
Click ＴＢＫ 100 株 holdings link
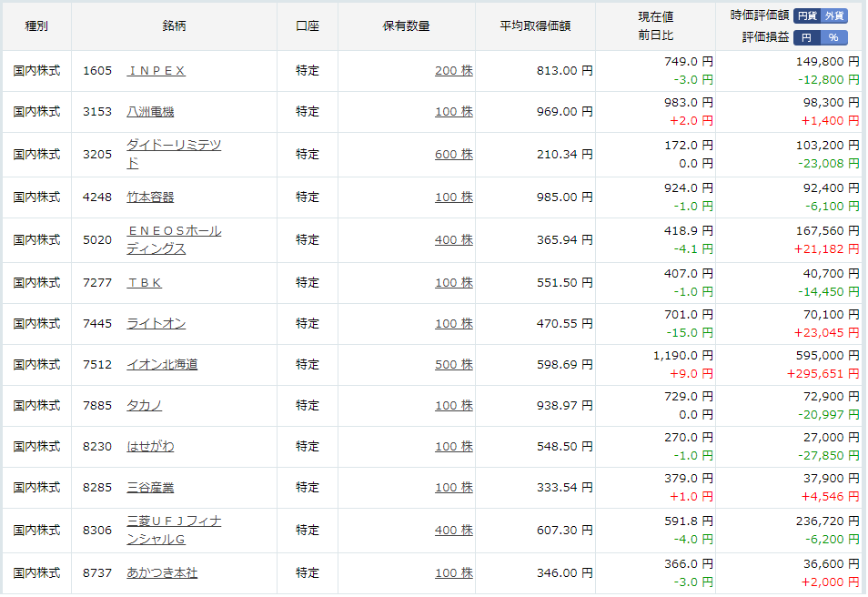(x=454, y=283)
